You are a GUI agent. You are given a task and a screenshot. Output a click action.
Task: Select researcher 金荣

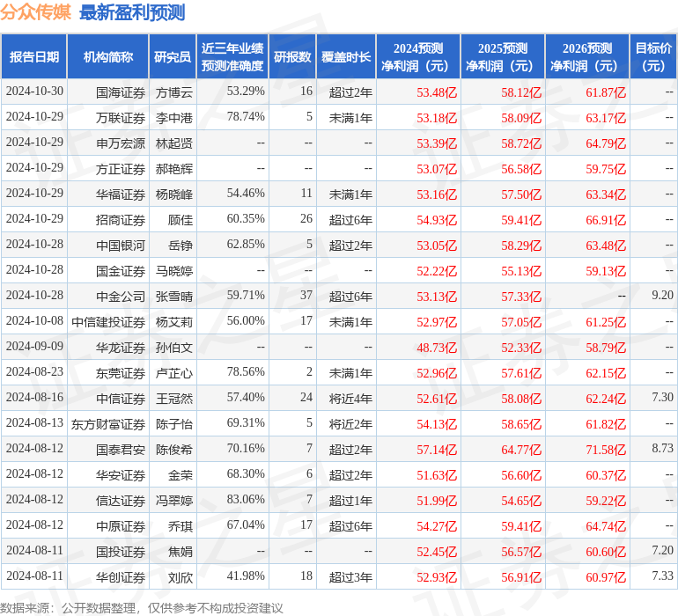(181, 475)
